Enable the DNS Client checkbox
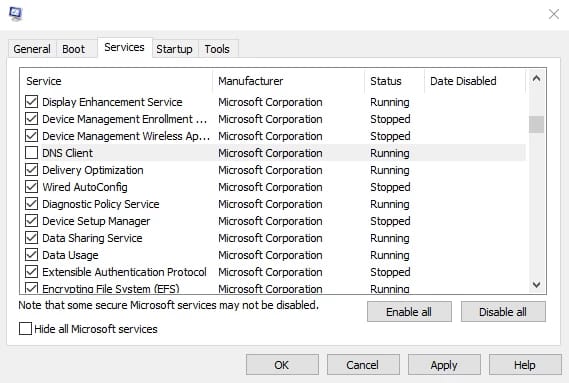Image resolution: width=569 pixels, height=383 pixels. pyautogui.click(x=32, y=153)
